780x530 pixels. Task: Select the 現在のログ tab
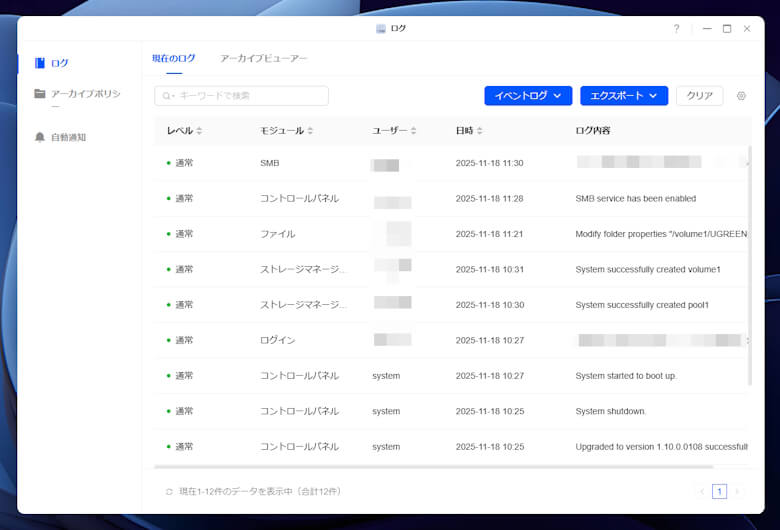point(173,59)
